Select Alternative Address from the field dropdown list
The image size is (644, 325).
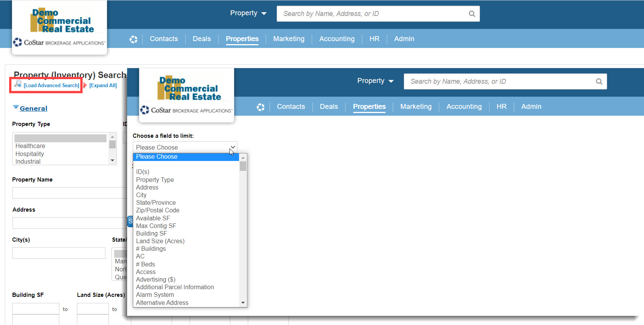click(186, 303)
